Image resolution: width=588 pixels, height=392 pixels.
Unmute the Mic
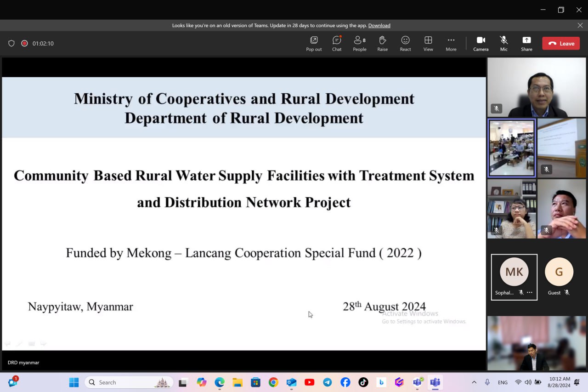tap(503, 43)
